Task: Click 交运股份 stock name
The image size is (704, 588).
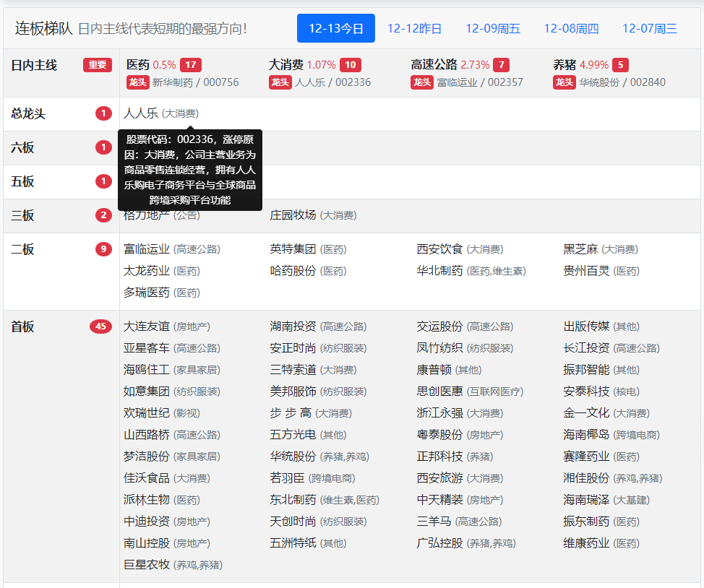Action: (x=439, y=327)
